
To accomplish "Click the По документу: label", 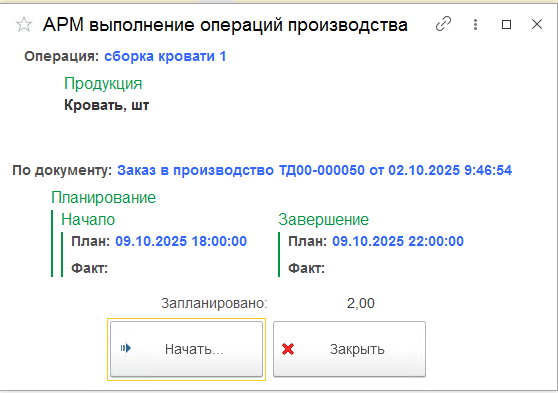I will [62, 171].
